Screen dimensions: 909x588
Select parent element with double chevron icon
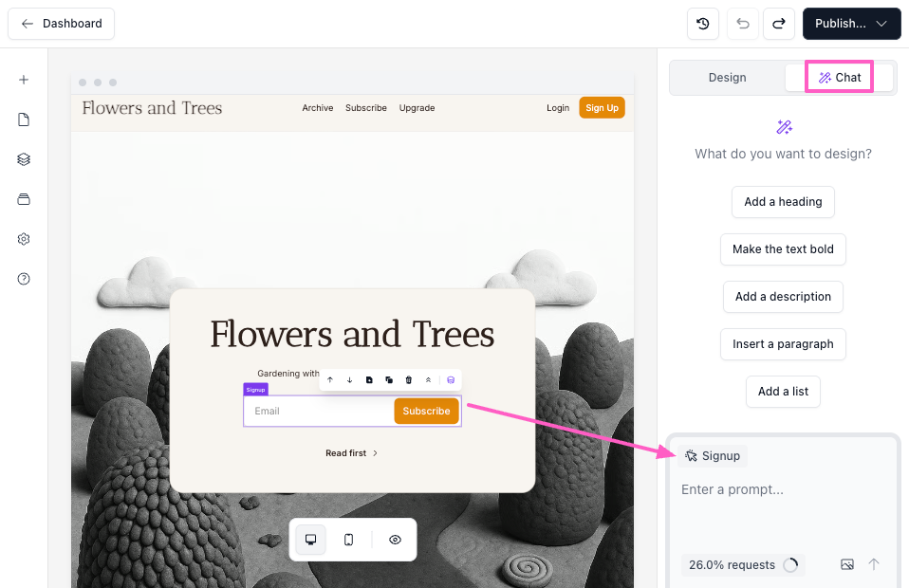click(428, 380)
